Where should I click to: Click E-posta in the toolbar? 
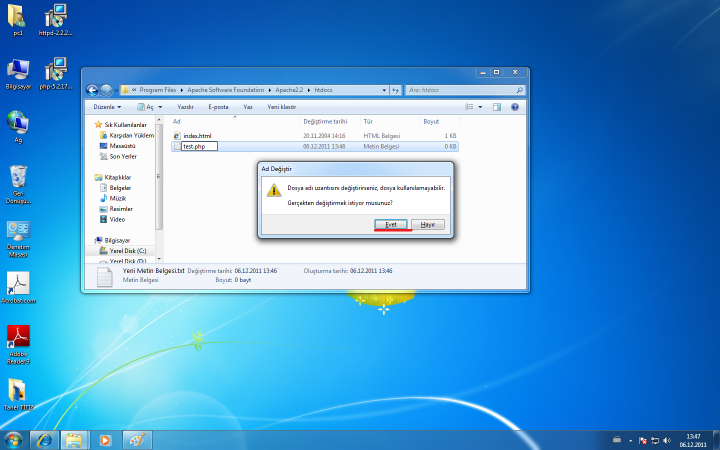point(218,106)
